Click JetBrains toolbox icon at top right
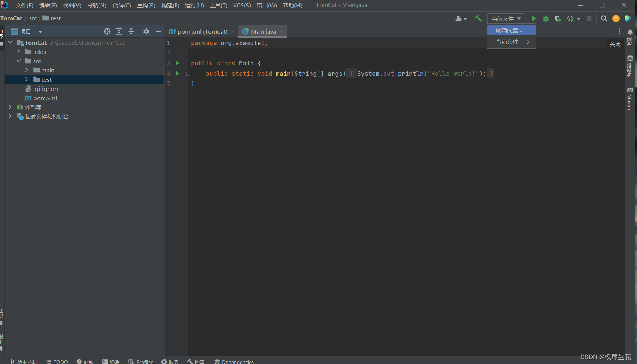Screen dimensions: 637x364 (628, 18)
